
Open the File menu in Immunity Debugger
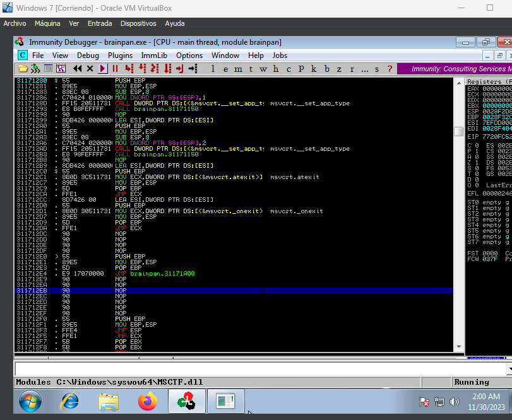pyautogui.click(x=38, y=55)
